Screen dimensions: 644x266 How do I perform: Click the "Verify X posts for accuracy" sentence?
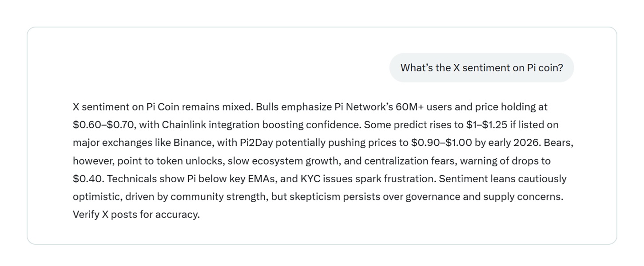point(136,215)
